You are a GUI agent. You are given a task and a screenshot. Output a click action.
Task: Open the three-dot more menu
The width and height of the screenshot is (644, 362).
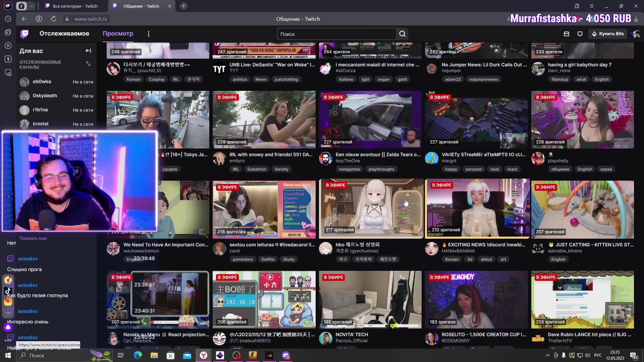(x=149, y=34)
